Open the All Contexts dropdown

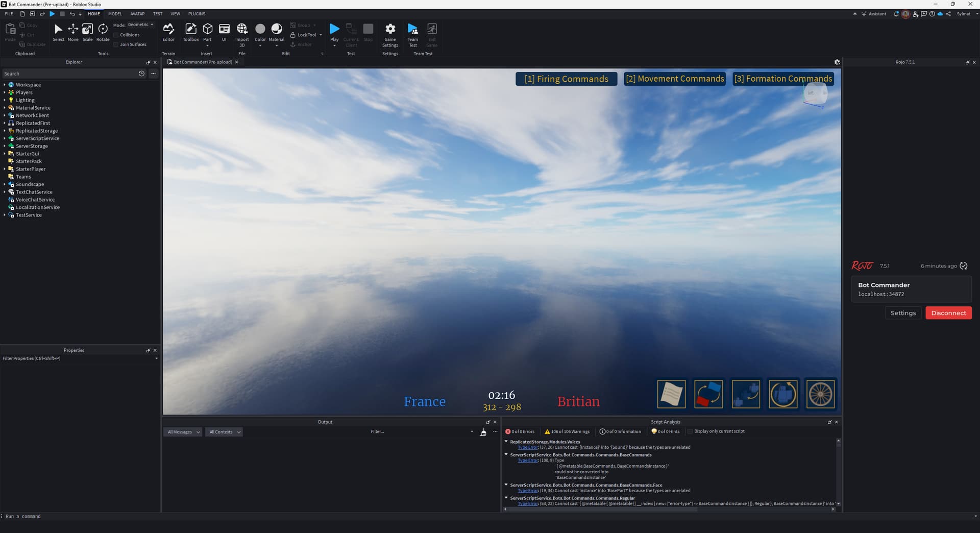point(224,432)
